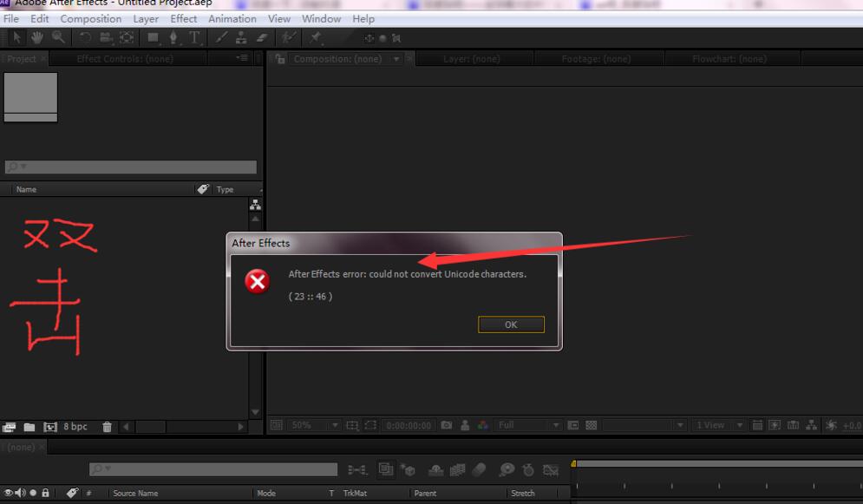The height and width of the screenshot is (504, 863).
Task: Click the 8 bpc color depth button
Action: click(75, 427)
